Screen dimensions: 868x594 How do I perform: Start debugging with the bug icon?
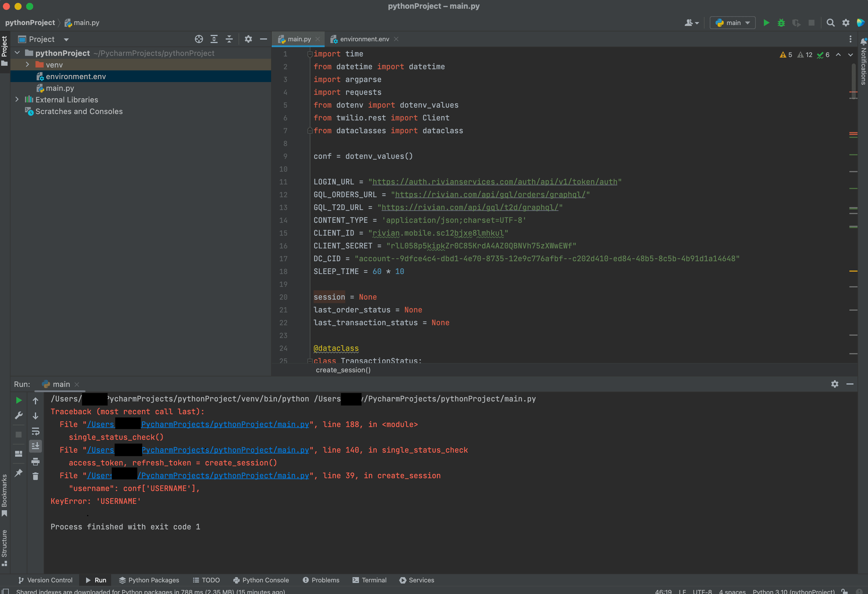coord(781,23)
